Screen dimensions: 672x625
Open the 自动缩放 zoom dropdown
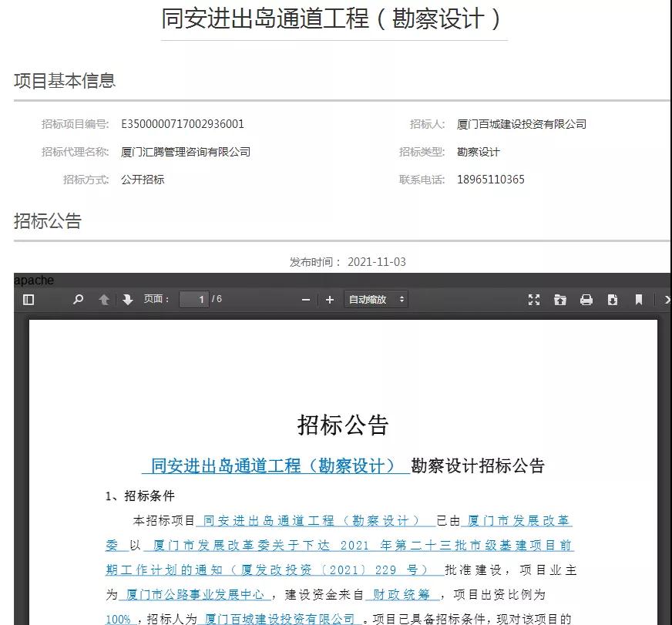point(376,299)
